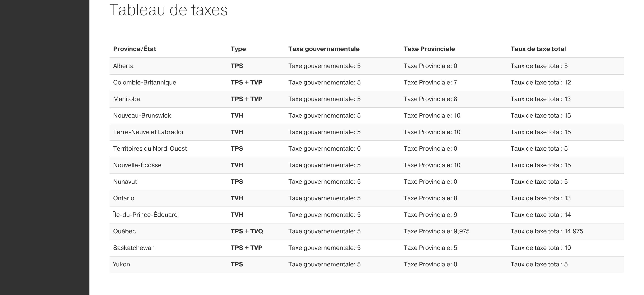Click the Tableau de taxes heading
644x295 pixels.
pos(169,10)
